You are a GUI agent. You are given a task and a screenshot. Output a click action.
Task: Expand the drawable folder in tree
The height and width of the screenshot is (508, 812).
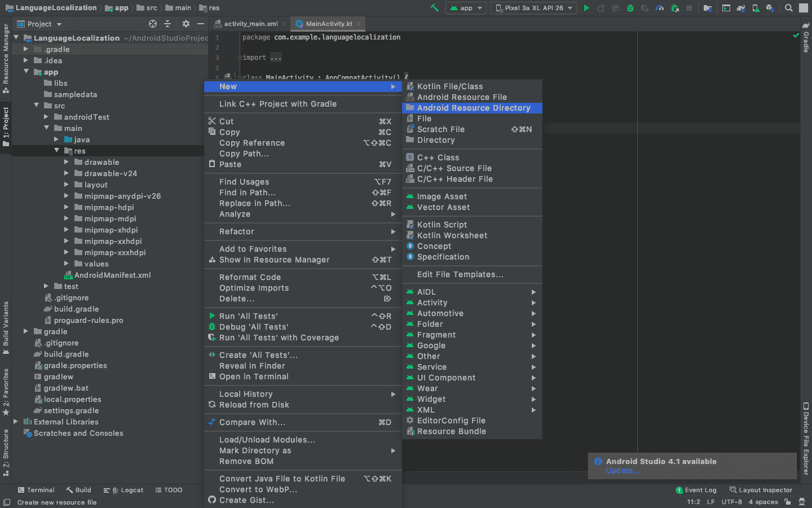[67, 162]
